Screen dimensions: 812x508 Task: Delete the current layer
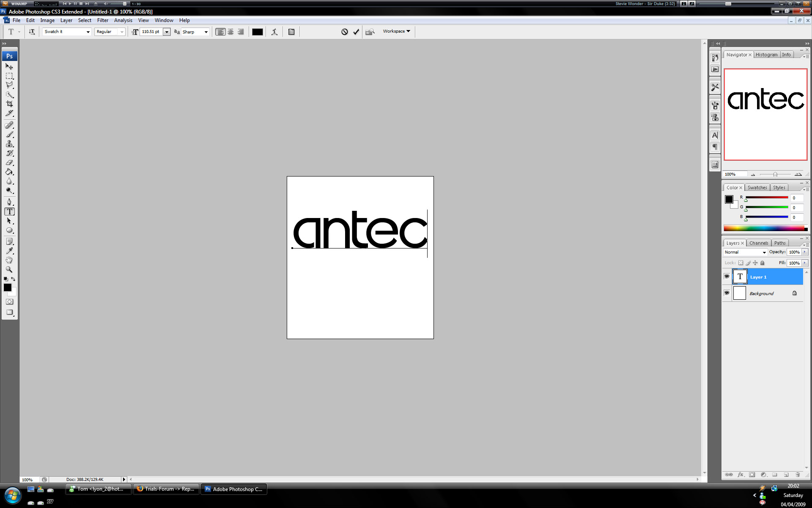[798, 475]
